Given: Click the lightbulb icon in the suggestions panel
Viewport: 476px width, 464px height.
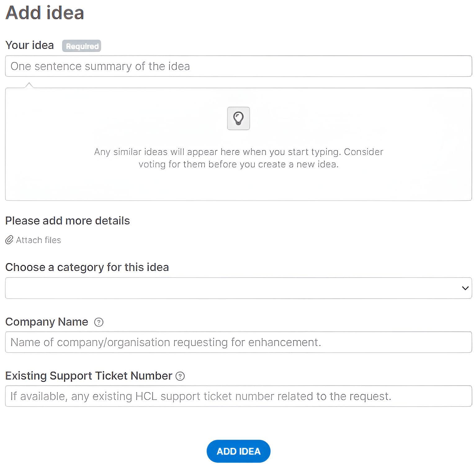Looking at the screenshot, I should (238, 118).
